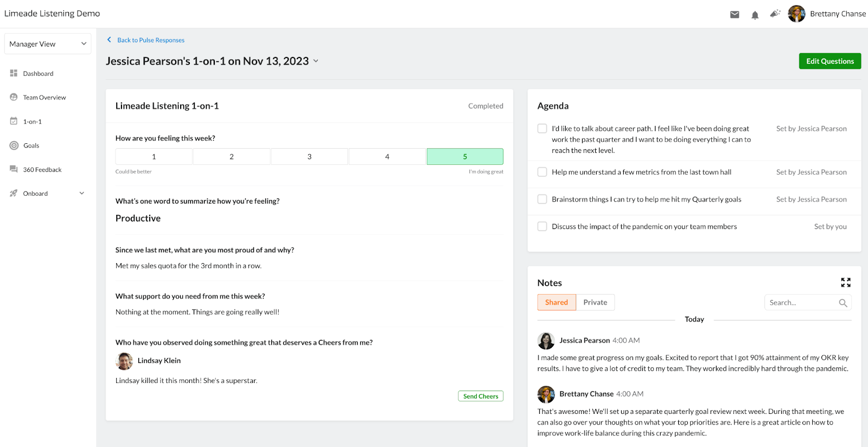This screenshot has height=447, width=868.
Task: Click the "Productive" answer text
Action: point(138,218)
